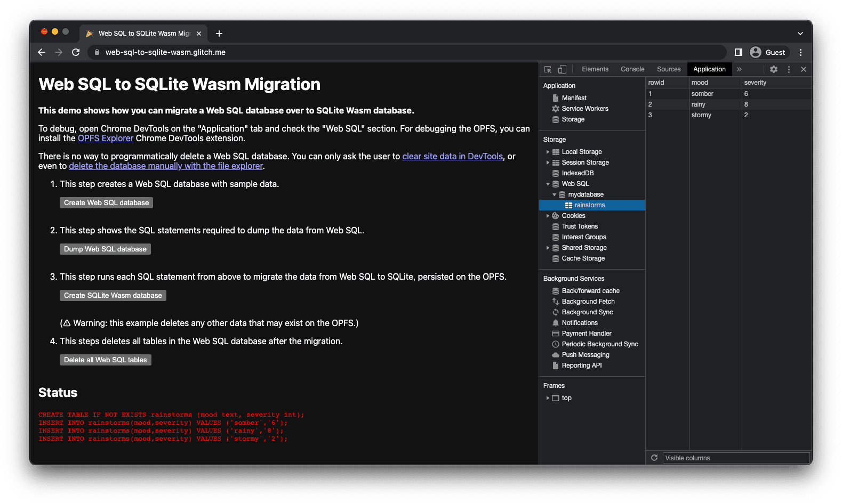The width and height of the screenshot is (842, 504).
Task: Open DevTools three-dot customize menu
Action: 789,69
